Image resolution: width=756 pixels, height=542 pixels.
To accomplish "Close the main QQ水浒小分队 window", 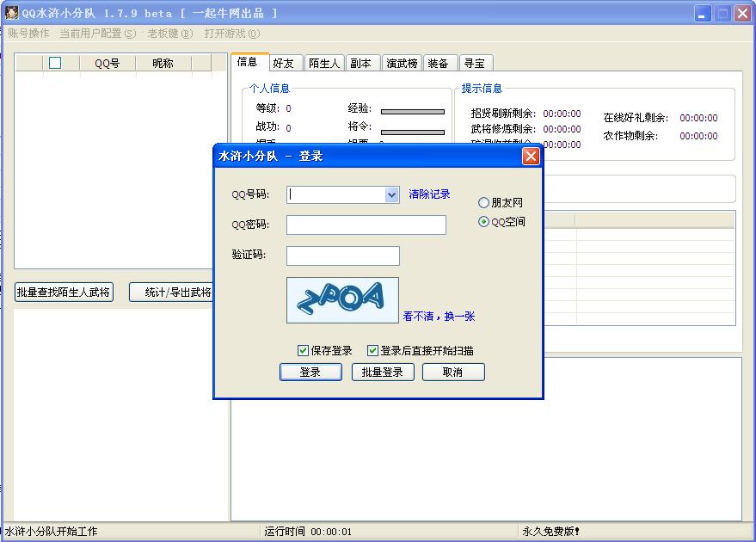I will coord(742,13).
